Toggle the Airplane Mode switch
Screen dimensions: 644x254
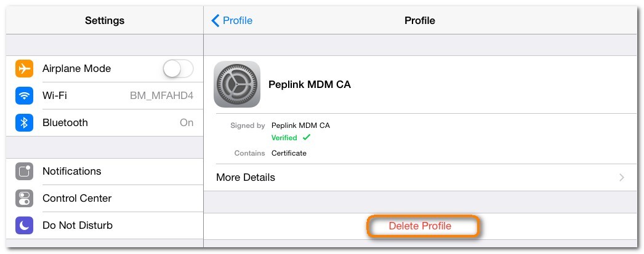[x=178, y=68]
